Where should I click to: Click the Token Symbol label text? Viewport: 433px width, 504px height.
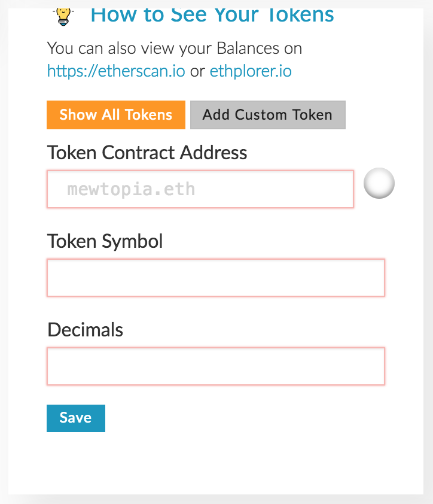coord(105,241)
